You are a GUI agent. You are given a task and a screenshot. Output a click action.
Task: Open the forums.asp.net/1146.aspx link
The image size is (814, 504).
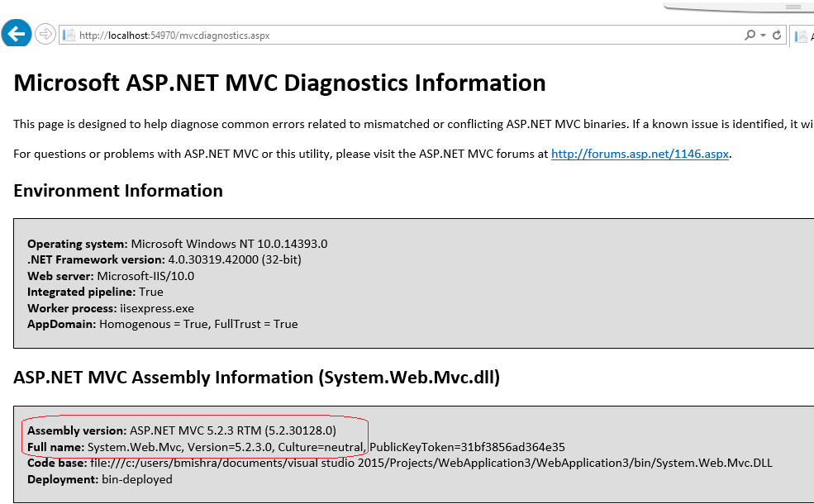pos(640,154)
